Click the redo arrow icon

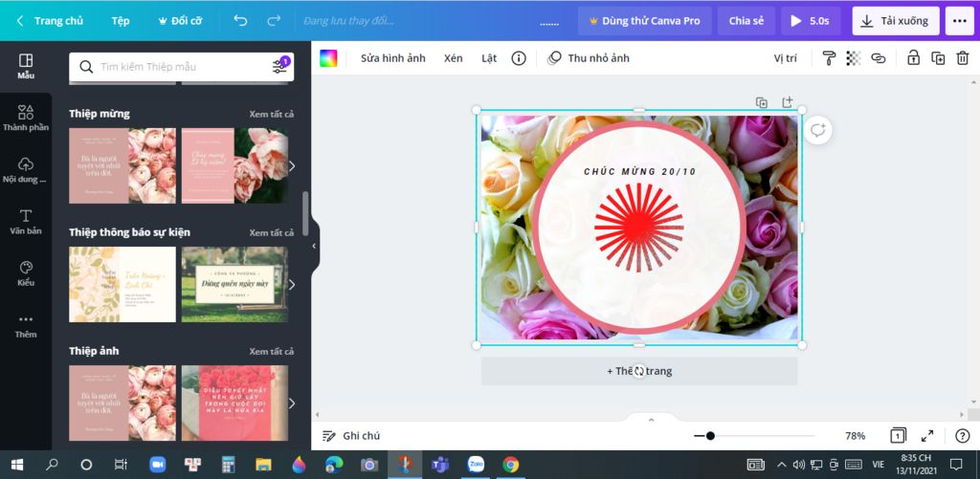tap(274, 21)
